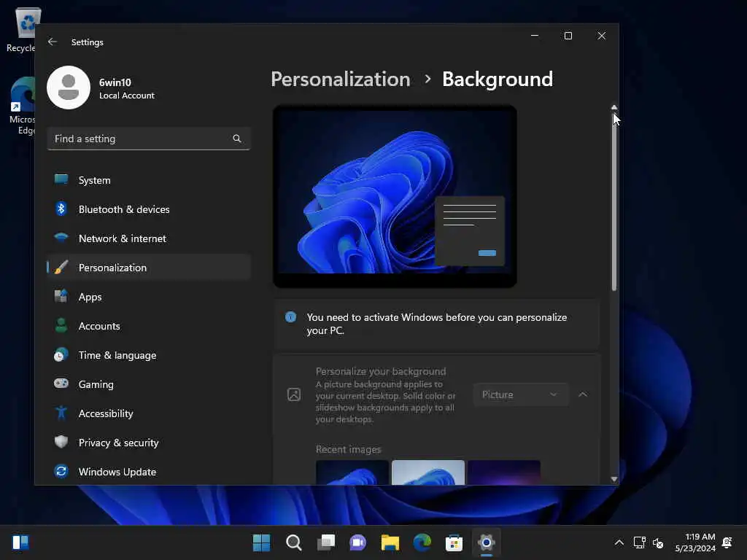The width and height of the screenshot is (747, 560).
Task: Click the scrollbar up arrow
Action: pyautogui.click(x=614, y=108)
